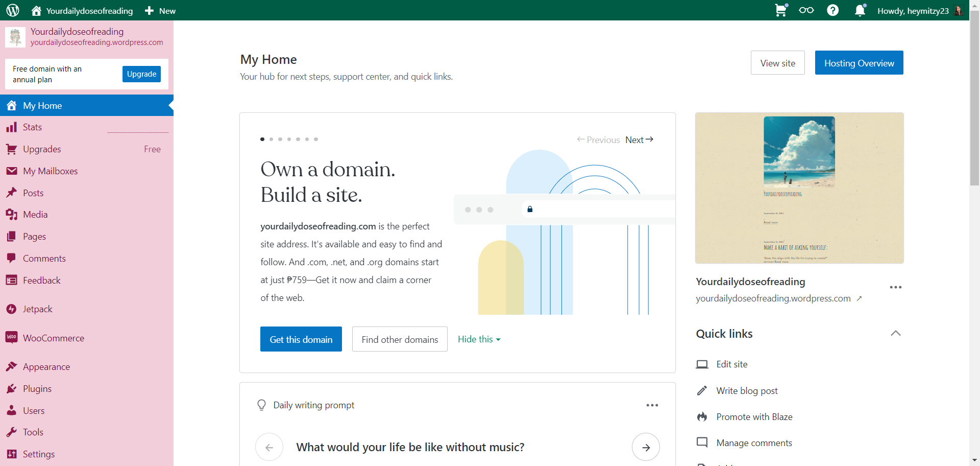This screenshot has width=980, height=466.
Task: Open the New content menu in top bar
Action: pos(160,11)
